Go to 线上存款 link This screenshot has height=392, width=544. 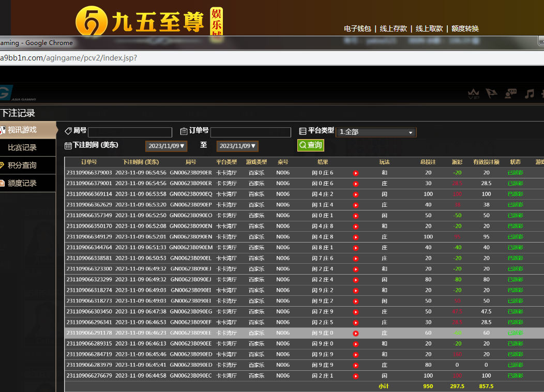[393, 28]
